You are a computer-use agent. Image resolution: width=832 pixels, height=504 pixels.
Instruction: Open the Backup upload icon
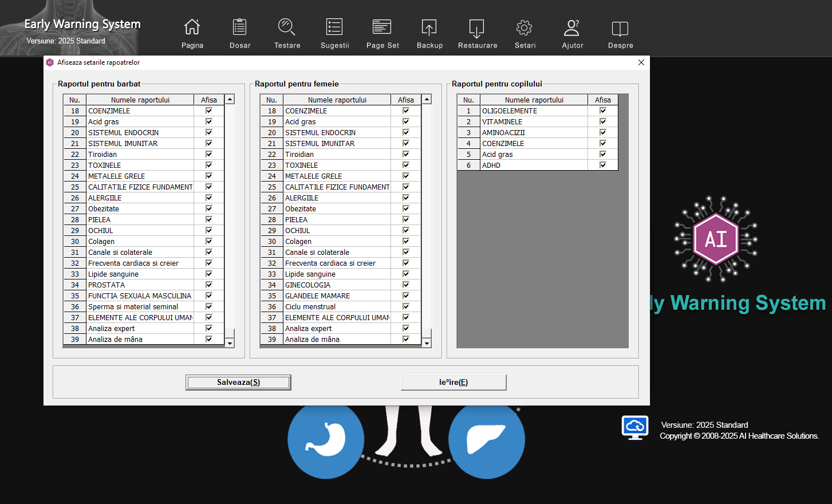429,27
